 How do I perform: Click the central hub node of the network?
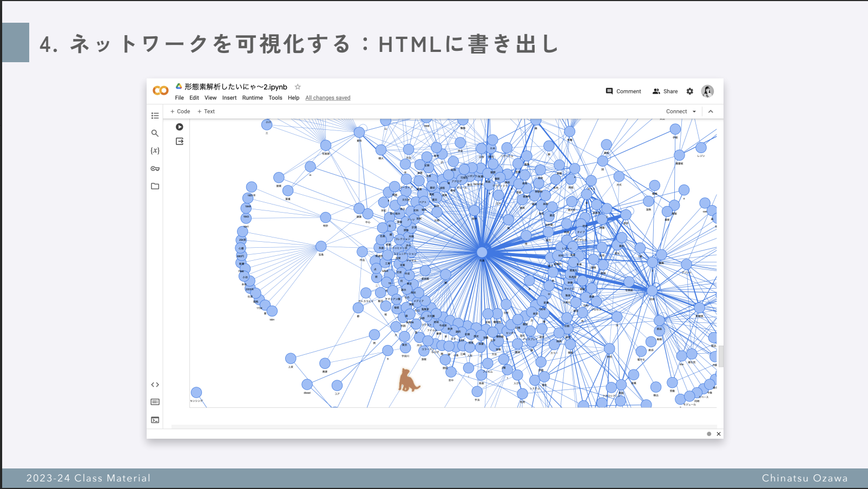[x=482, y=252]
